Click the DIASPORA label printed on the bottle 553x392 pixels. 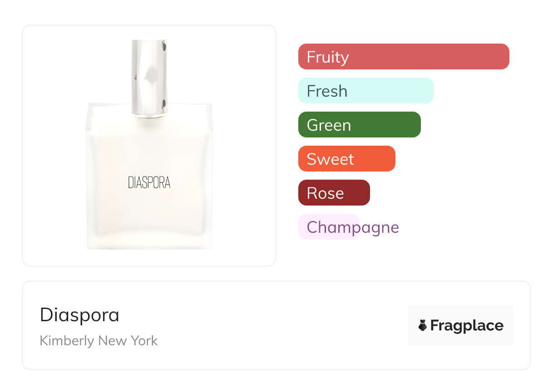pos(149,183)
